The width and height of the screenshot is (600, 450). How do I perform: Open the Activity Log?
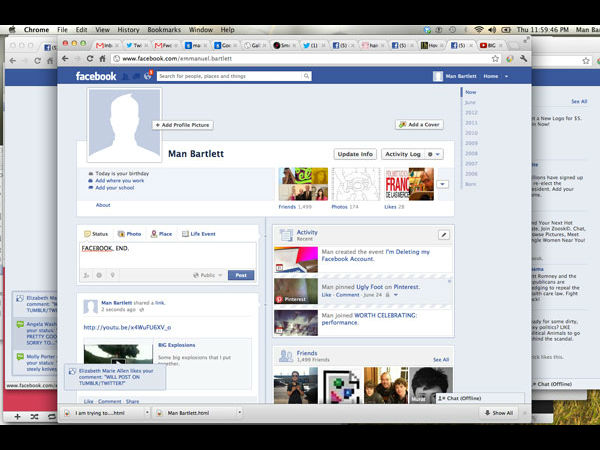[x=403, y=154]
